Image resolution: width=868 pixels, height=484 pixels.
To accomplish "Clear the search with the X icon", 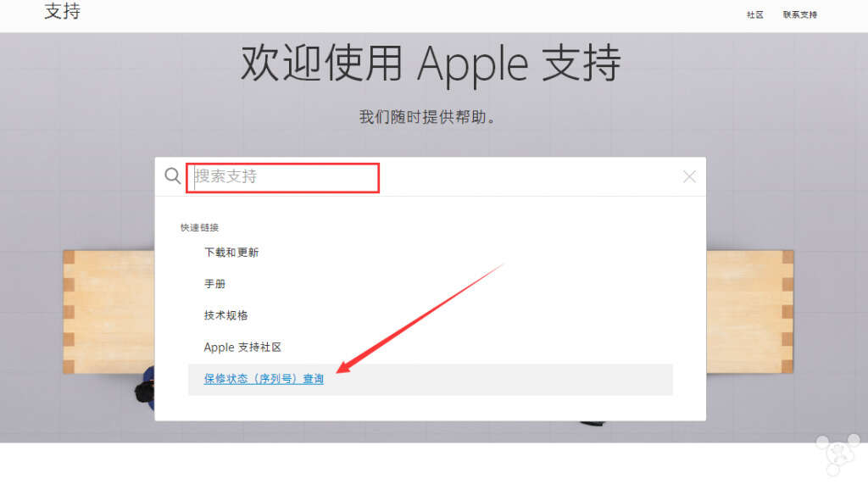I will click(x=689, y=176).
